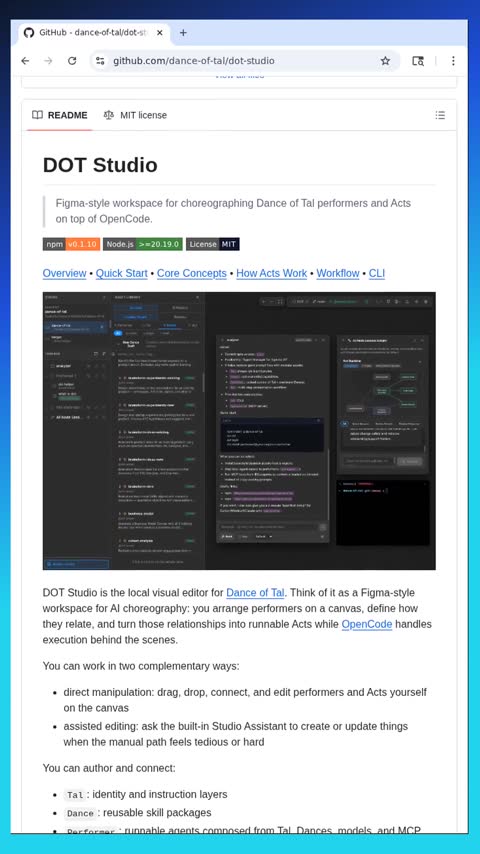Go to How Acts Work section
The height and width of the screenshot is (854, 480).
(271, 273)
